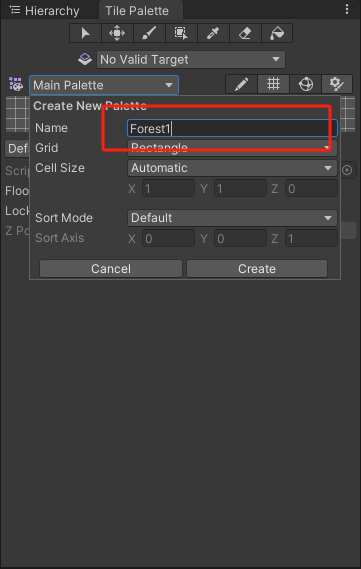Switch to the Eraser tool
361x569 pixels.
(x=245, y=33)
